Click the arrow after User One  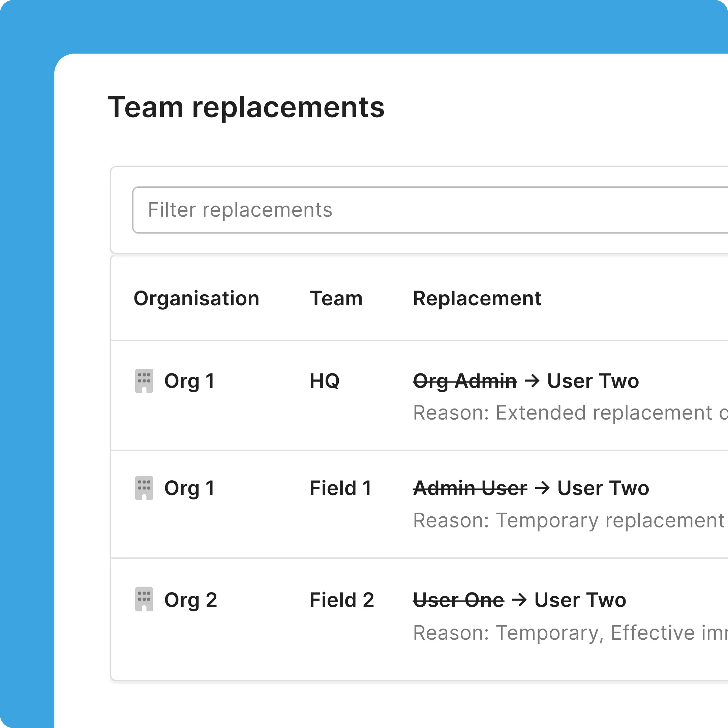pos(519,600)
